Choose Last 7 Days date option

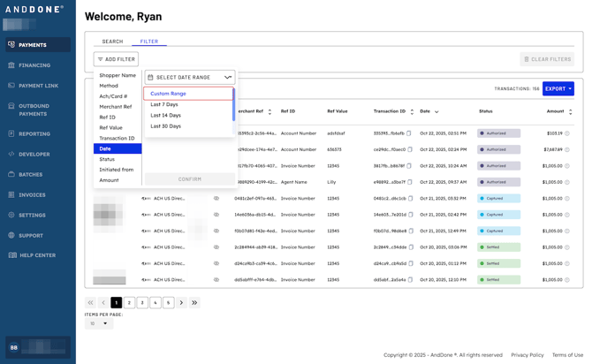164,104
